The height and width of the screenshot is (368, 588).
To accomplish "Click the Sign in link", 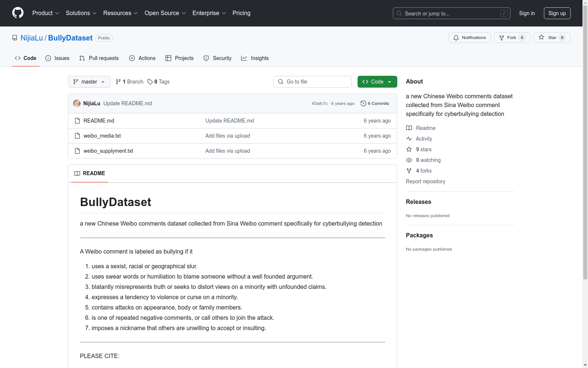I will [x=527, y=13].
